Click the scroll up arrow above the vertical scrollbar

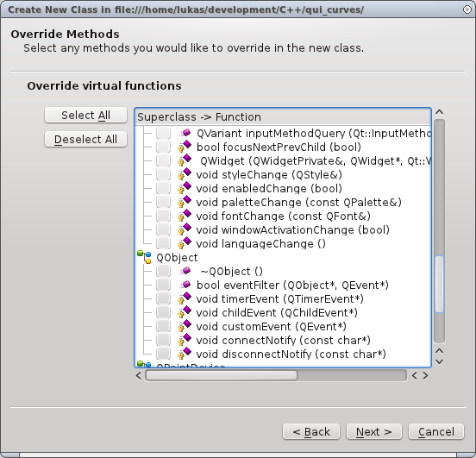point(439,112)
